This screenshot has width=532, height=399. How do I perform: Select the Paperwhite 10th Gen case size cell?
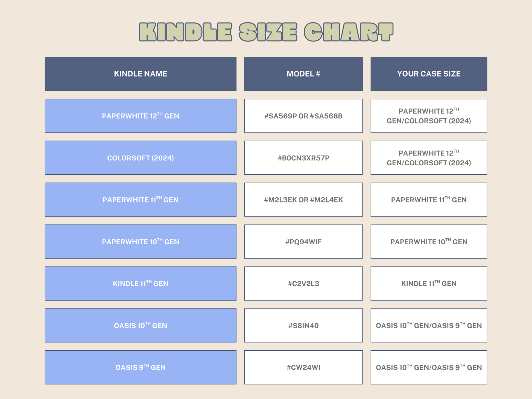click(x=429, y=242)
